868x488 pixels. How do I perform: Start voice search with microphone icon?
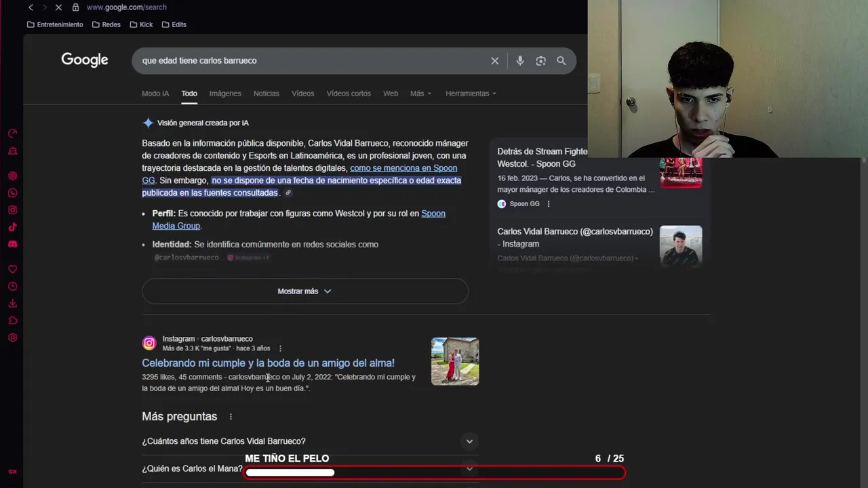tap(520, 61)
